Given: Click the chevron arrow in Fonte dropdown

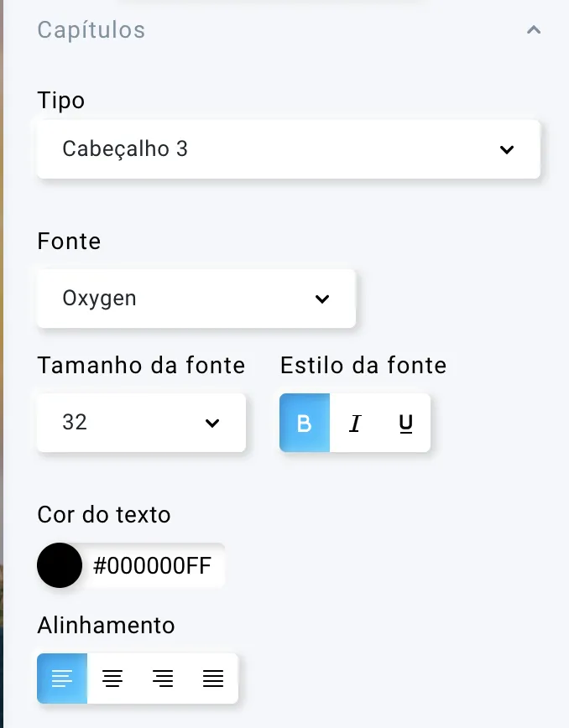Looking at the screenshot, I should [322, 299].
